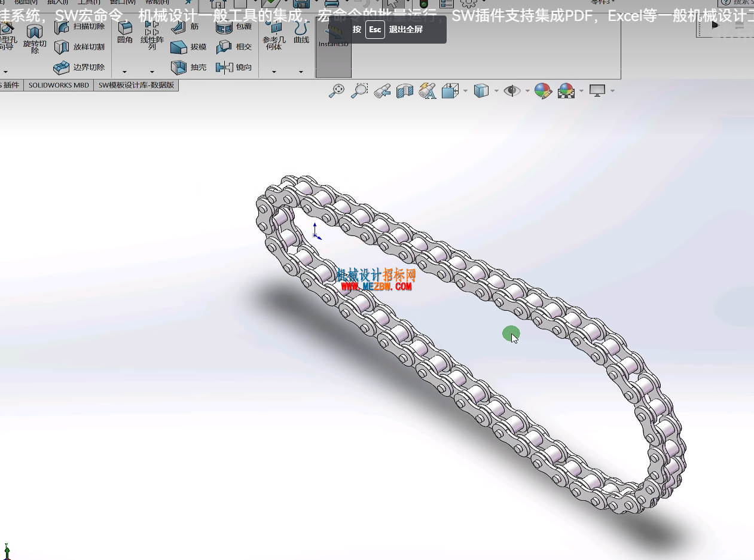Apply the 圆角 fillet tool

[125, 33]
